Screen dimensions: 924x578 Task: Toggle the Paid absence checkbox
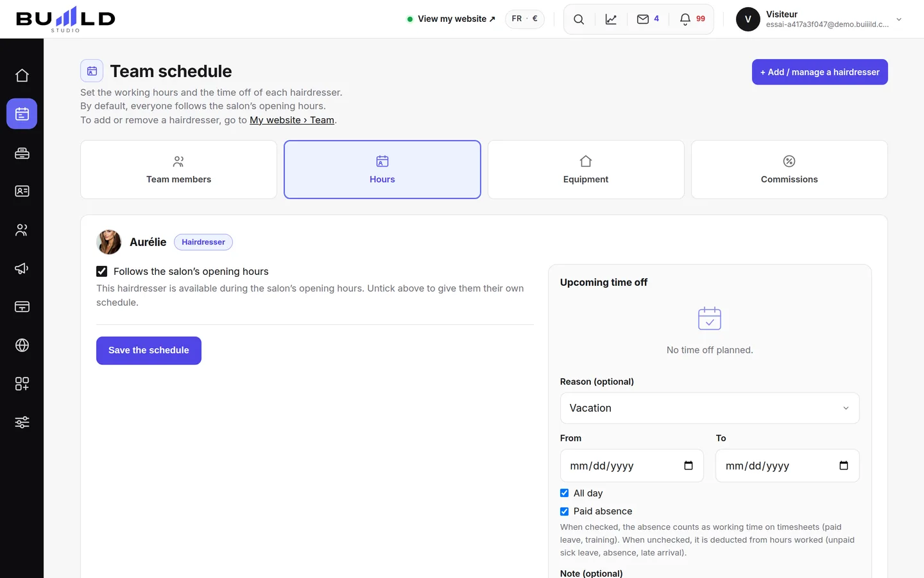(565, 511)
